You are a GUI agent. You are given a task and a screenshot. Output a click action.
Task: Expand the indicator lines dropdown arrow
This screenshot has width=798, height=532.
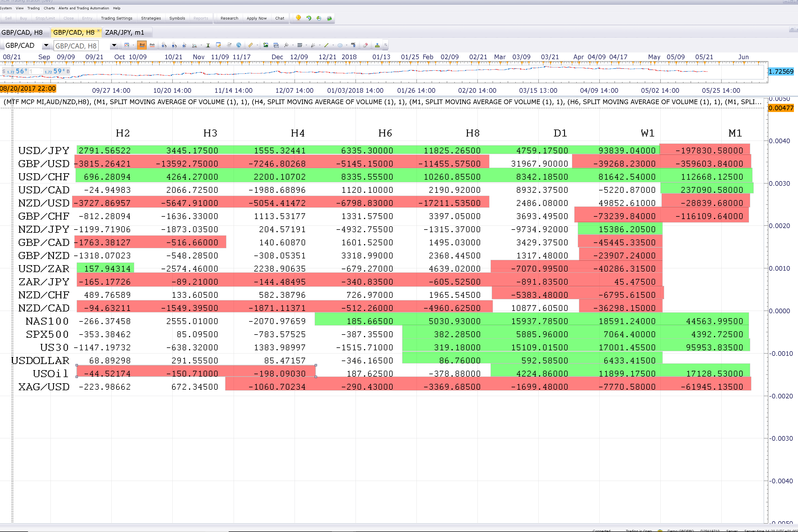(x=293, y=45)
